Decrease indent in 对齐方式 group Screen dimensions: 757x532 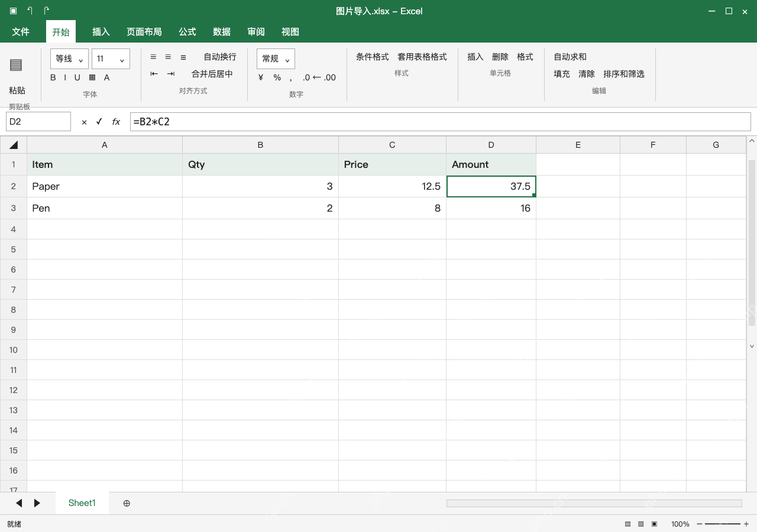tap(154, 74)
